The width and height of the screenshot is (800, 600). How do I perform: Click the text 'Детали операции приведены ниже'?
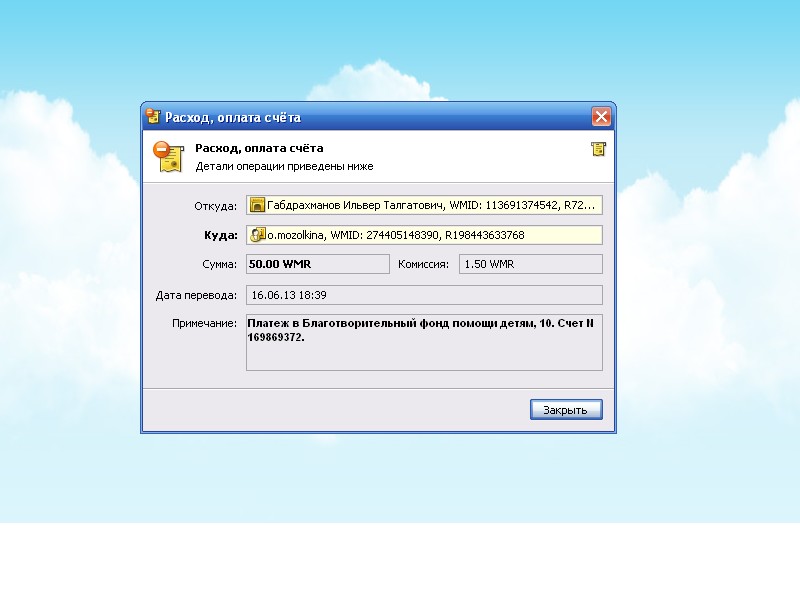point(284,166)
